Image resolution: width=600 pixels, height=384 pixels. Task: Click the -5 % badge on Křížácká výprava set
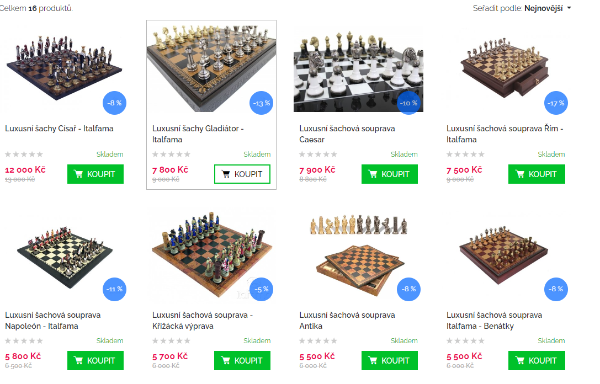261,289
